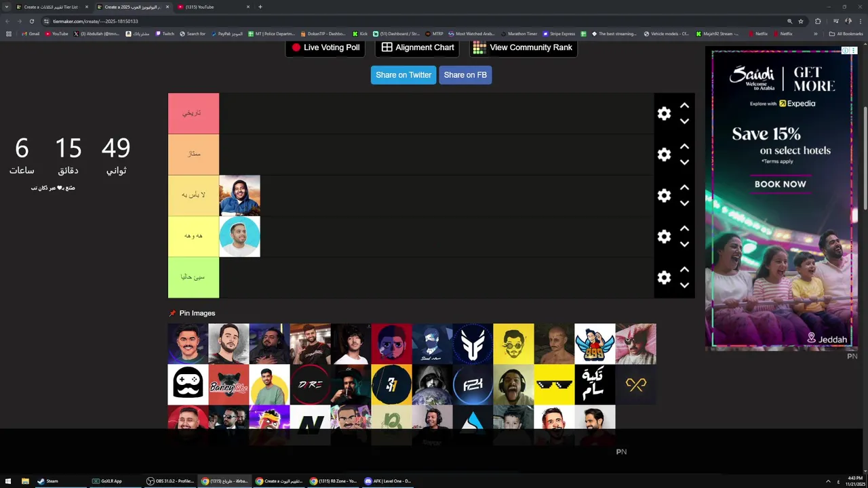This screenshot has height=488, width=868.
Task: Move the orange ممتاز tier row up
Action: click(x=684, y=146)
